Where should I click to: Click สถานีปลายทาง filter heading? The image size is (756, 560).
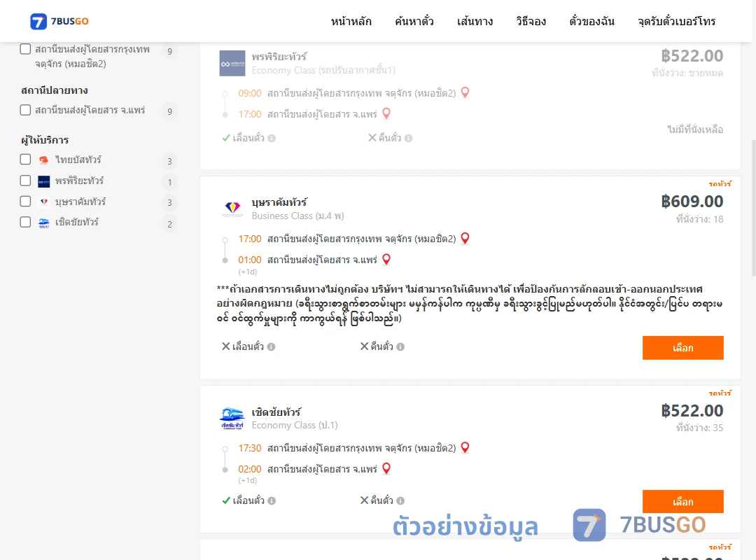coord(55,90)
